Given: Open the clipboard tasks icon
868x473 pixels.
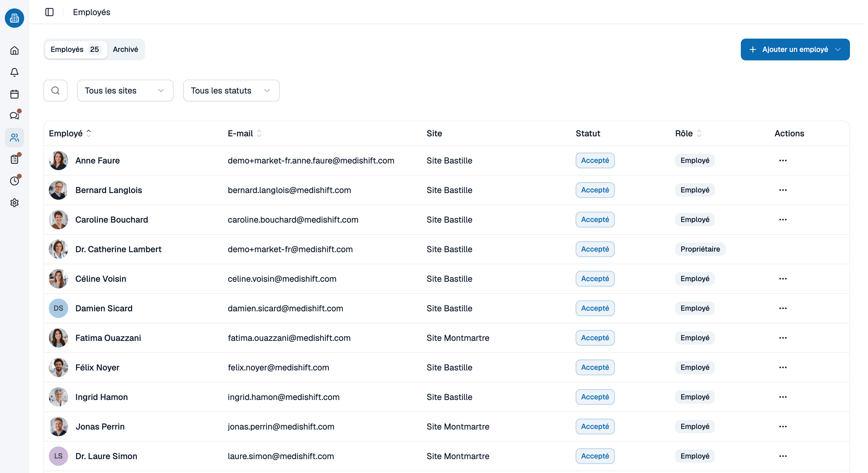Looking at the screenshot, I should [14, 159].
